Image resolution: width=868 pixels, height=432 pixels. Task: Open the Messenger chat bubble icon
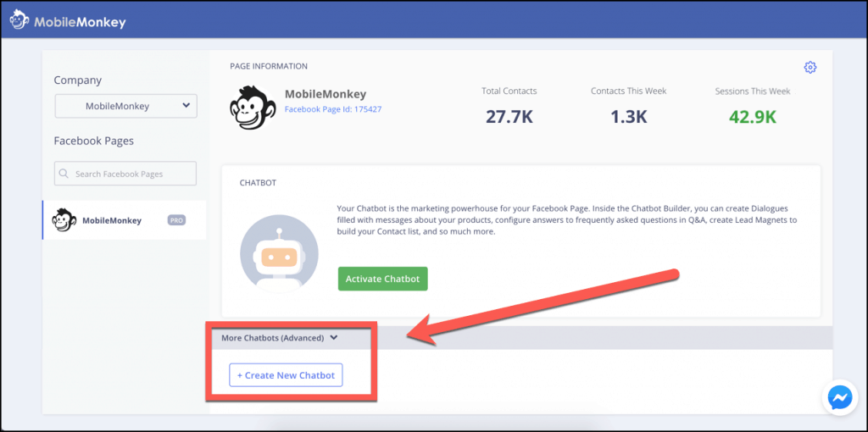pyautogui.click(x=839, y=397)
